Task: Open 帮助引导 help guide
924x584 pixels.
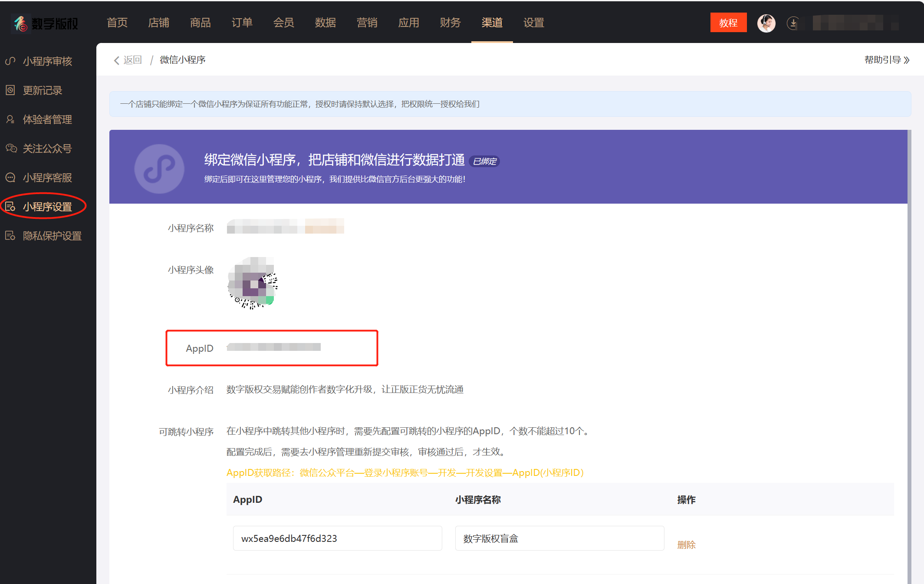Action: pyautogui.click(x=883, y=60)
